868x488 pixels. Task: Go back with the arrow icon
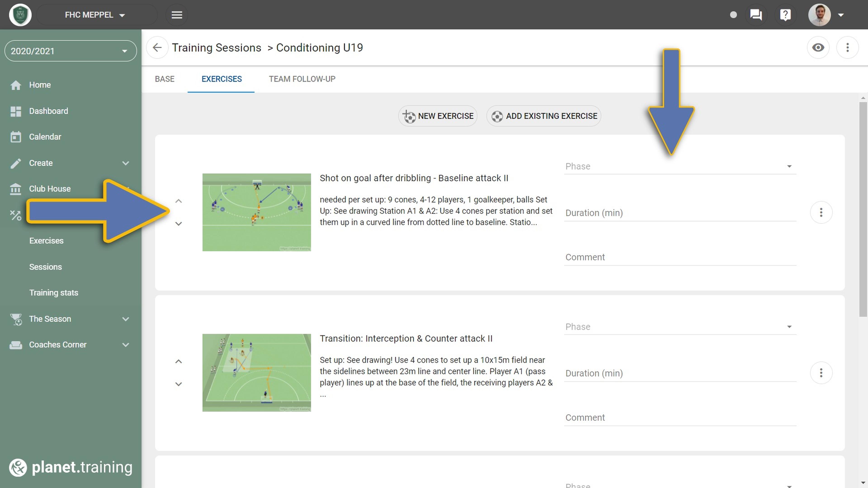point(157,47)
